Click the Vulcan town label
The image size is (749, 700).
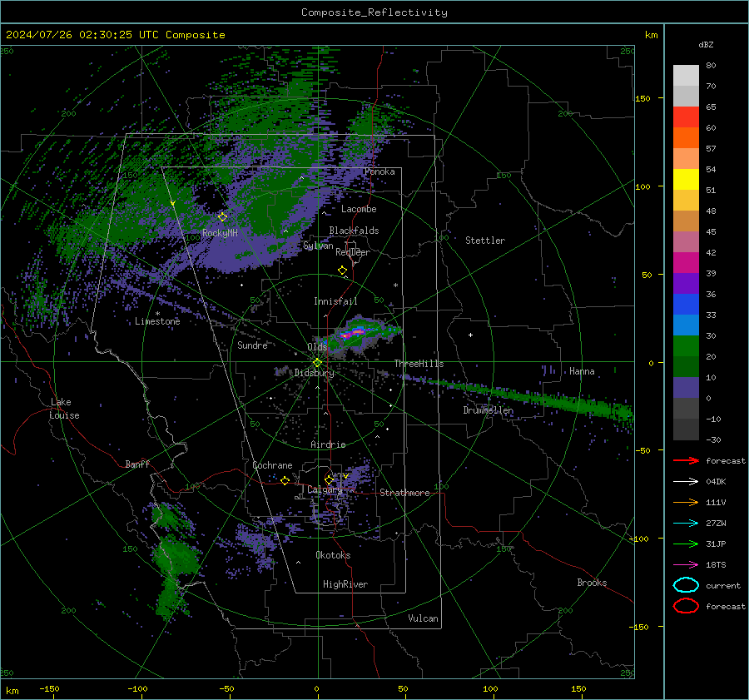(423, 618)
